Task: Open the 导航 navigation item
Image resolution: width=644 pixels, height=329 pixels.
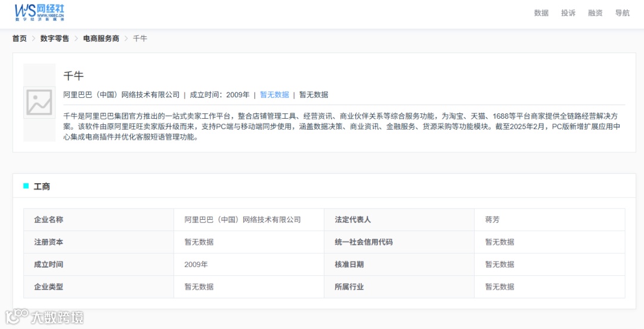Action: pos(622,13)
